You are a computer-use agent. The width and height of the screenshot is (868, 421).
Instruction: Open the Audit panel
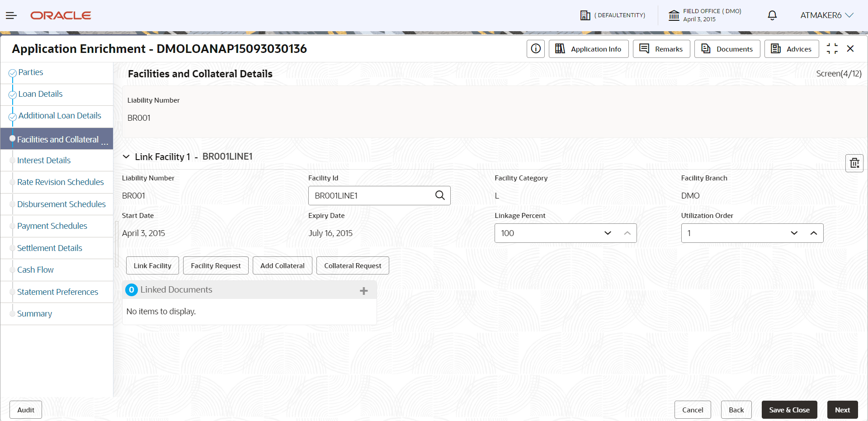click(26, 410)
